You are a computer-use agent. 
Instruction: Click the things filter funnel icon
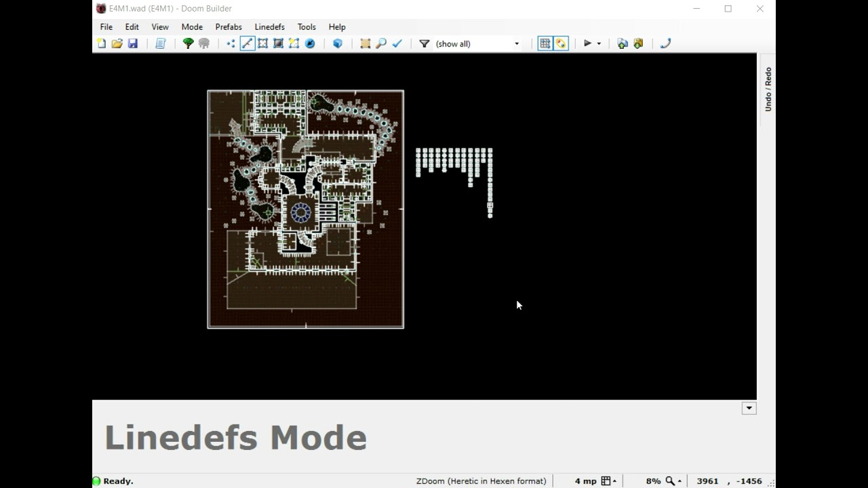coord(425,43)
